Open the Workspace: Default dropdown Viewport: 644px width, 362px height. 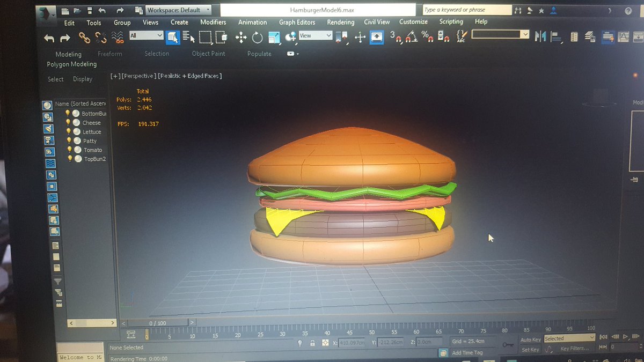tap(179, 10)
